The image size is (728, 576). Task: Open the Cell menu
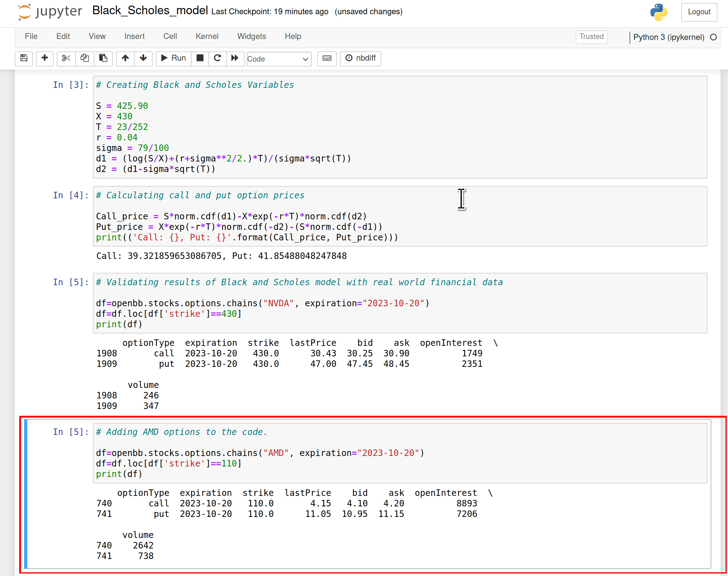[x=170, y=37]
